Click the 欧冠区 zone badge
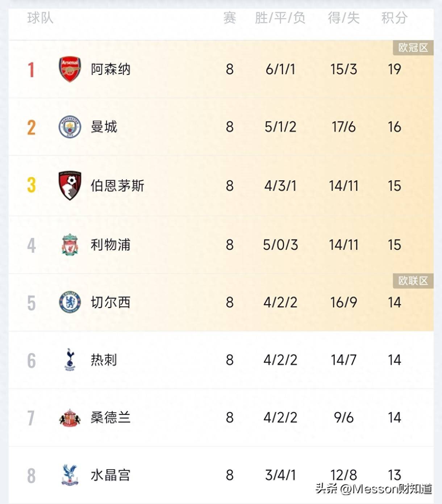Screen dimensions: 442x504 click(413, 47)
